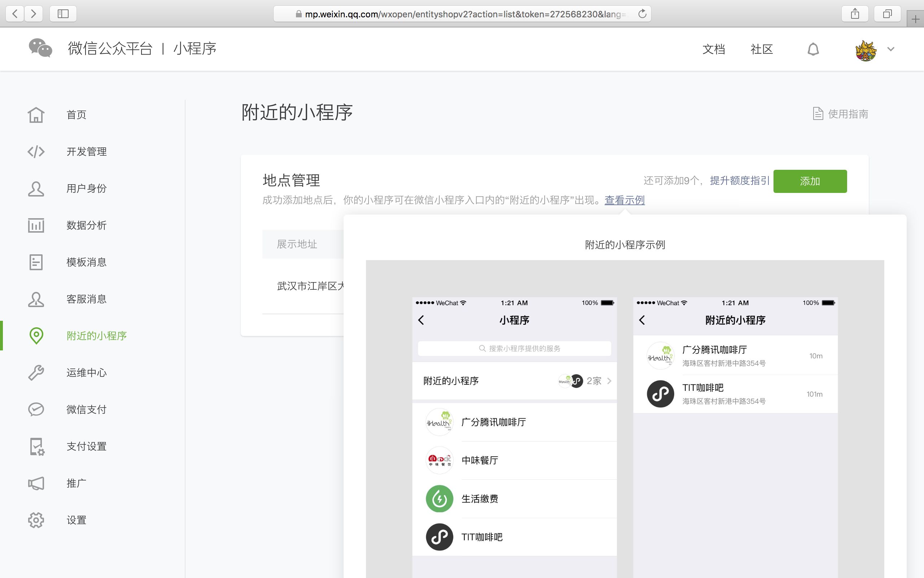Viewport: 924px width, 578px height.
Task: Open a new tab with plus button
Action: [916, 20]
